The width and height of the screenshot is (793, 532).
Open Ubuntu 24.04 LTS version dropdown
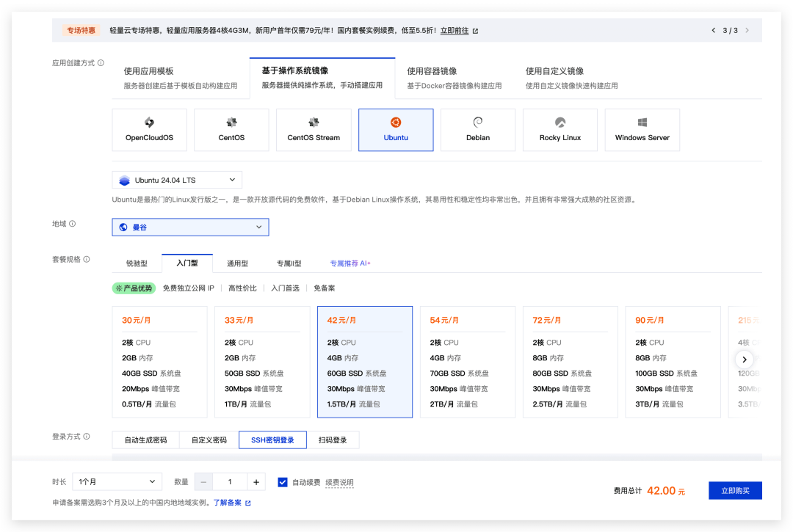177,180
